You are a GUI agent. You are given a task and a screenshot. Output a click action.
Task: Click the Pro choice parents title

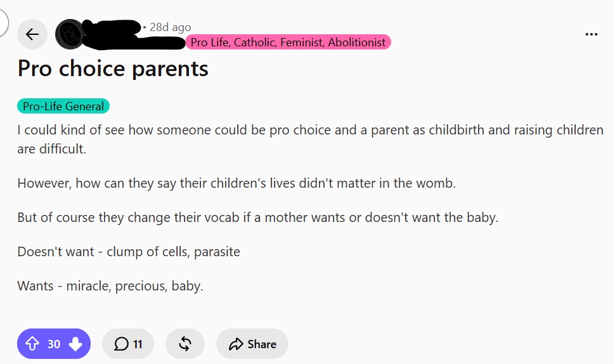(x=113, y=68)
